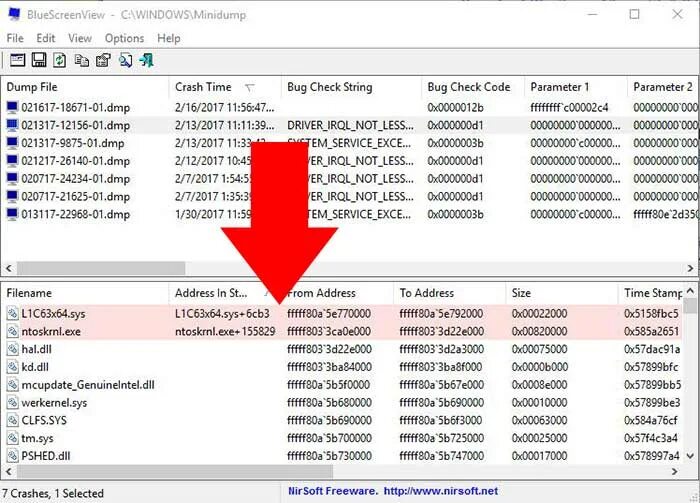
Task: Click the BlueScreenView app icon in title bar
Action: (x=14, y=14)
